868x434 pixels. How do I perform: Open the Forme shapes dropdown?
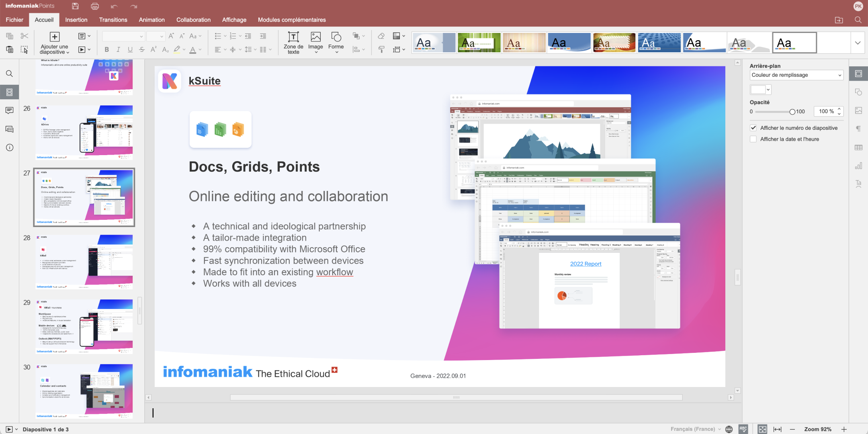pyautogui.click(x=336, y=43)
